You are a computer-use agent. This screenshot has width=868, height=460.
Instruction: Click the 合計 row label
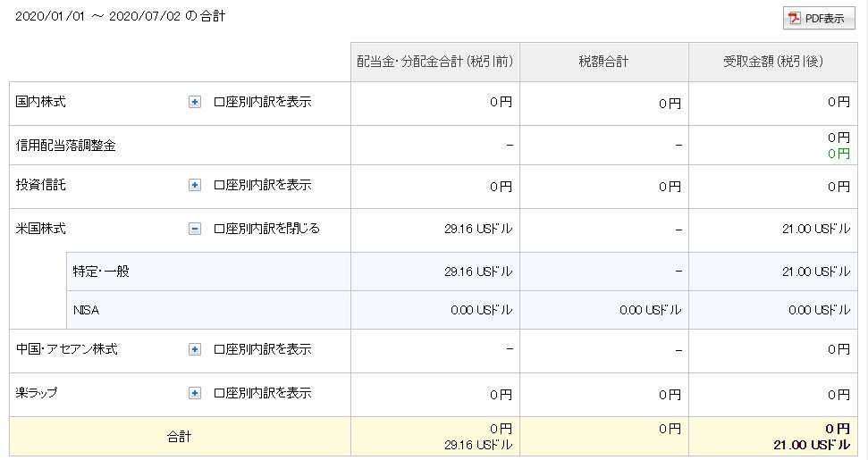(x=180, y=437)
